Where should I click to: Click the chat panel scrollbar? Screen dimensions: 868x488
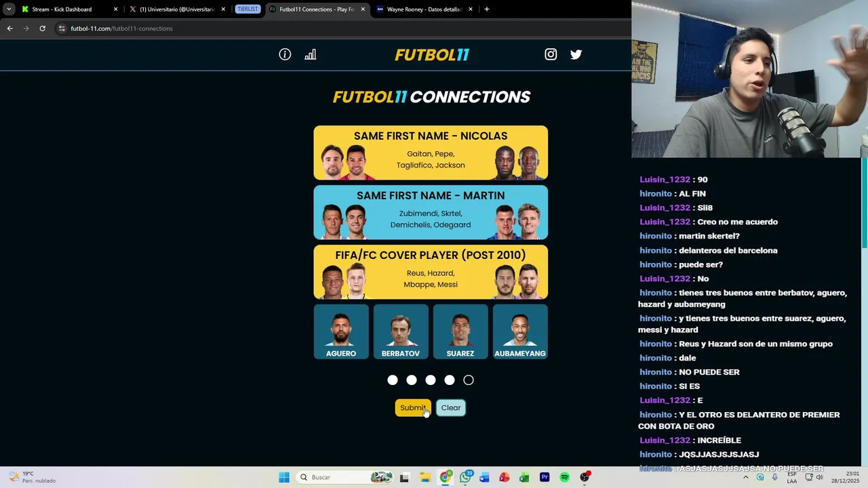(x=865, y=203)
